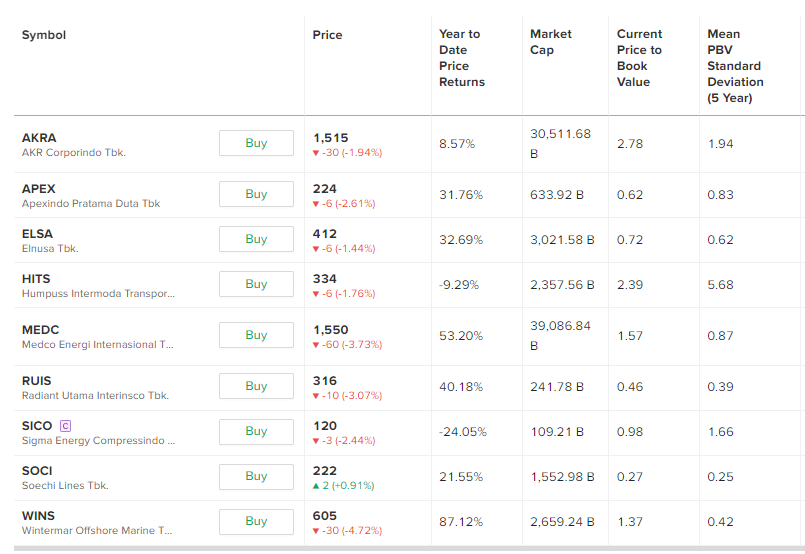
Task: Sort by Year to Date Price Returns header
Action: pos(462,58)
